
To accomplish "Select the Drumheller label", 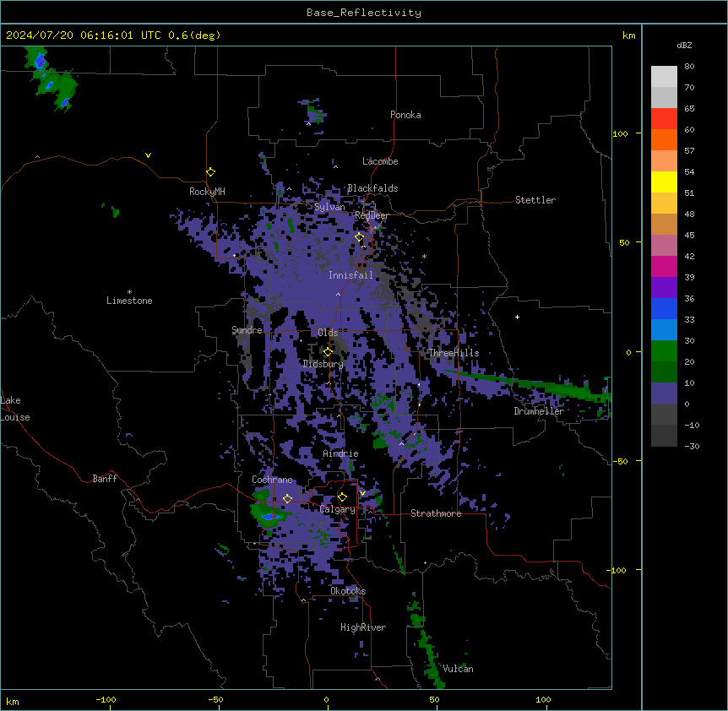I will coord(539,411).
